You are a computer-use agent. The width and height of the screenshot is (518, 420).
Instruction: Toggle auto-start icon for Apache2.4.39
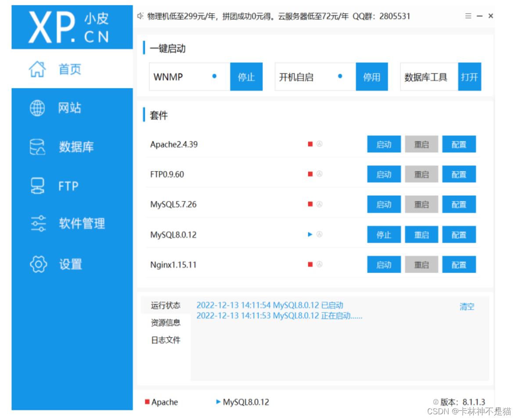320,144
